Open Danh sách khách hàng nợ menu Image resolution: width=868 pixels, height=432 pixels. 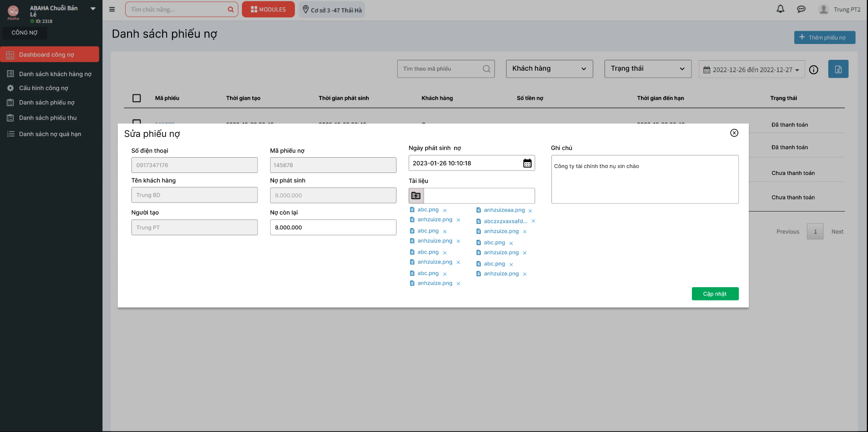(x=55, y=74)
